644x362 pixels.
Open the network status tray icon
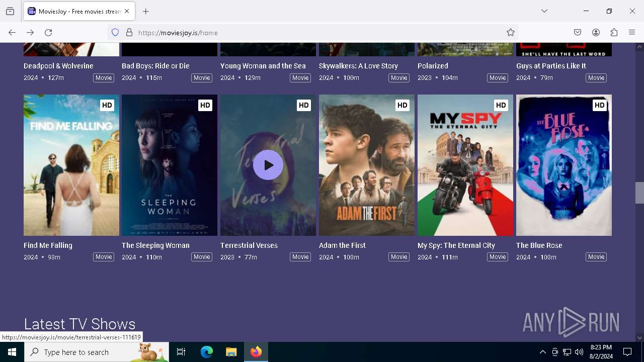(567, 352)
